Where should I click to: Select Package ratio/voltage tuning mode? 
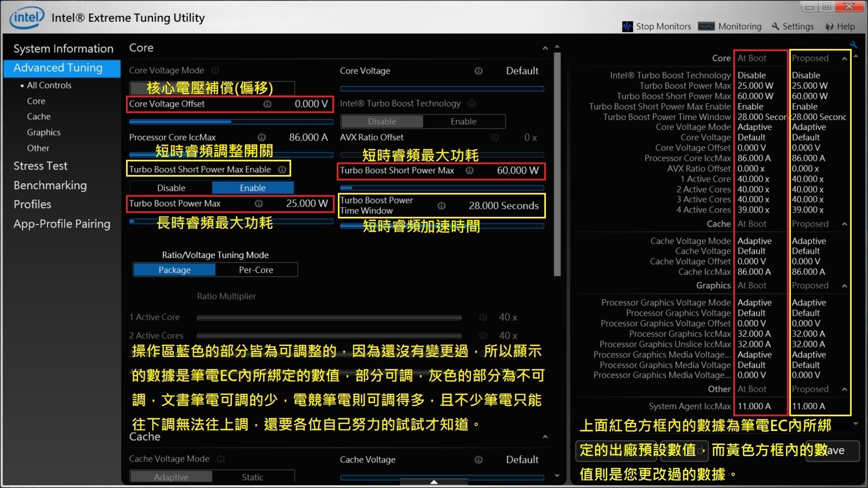coord(174,270)
